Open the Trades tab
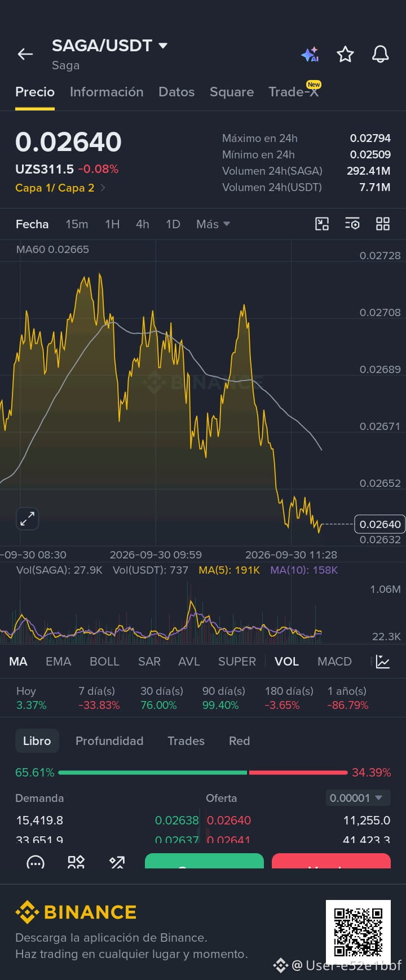Image resolution: width=406 pixels, height=980 pixels. [186, 741]
